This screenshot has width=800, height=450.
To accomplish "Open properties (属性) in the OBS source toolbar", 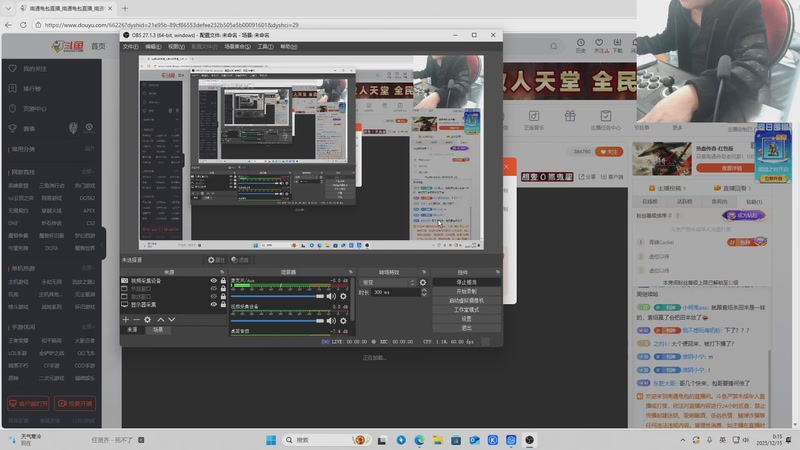I will coord(216,260).
